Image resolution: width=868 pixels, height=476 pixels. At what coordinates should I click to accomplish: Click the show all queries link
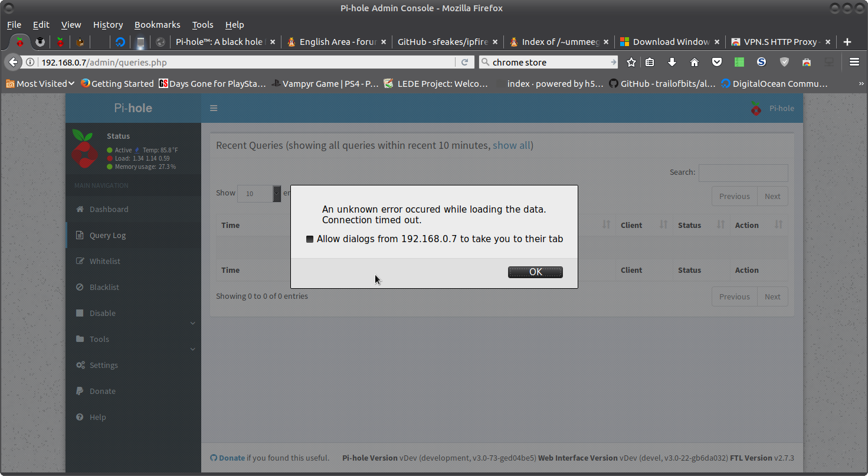pyautogui.click(x=510, y=145)
